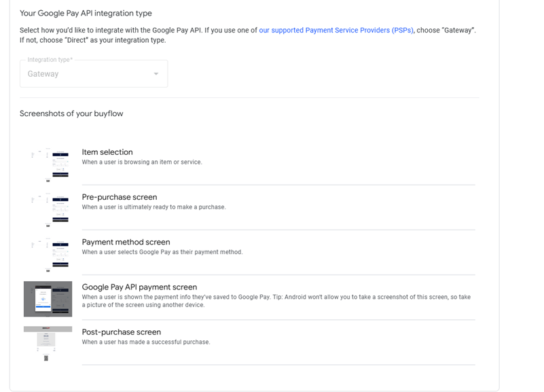Open the Google Pay API payment screen thumbnail
Image resolution: width=544 pixels, height=392 pixels.
(48, 299)
